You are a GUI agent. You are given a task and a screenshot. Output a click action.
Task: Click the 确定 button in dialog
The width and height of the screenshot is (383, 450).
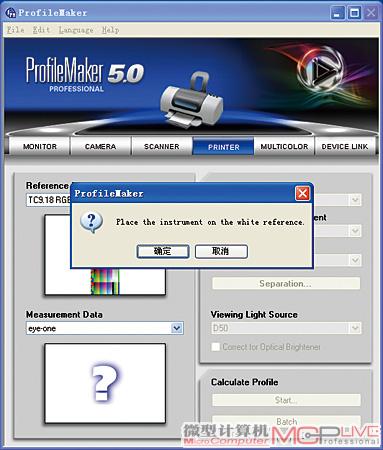click(163, 251)
